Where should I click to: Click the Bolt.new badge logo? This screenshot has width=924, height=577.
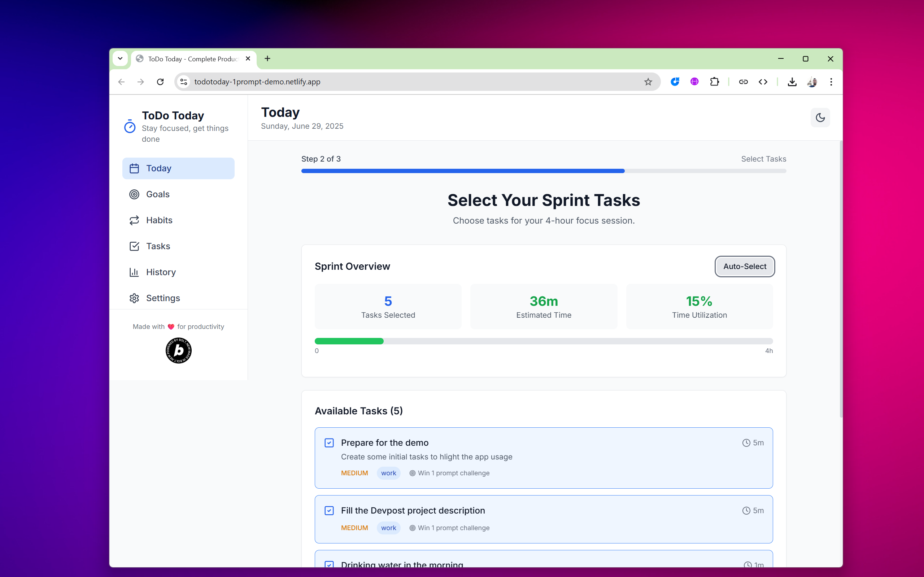pos(178,350)
